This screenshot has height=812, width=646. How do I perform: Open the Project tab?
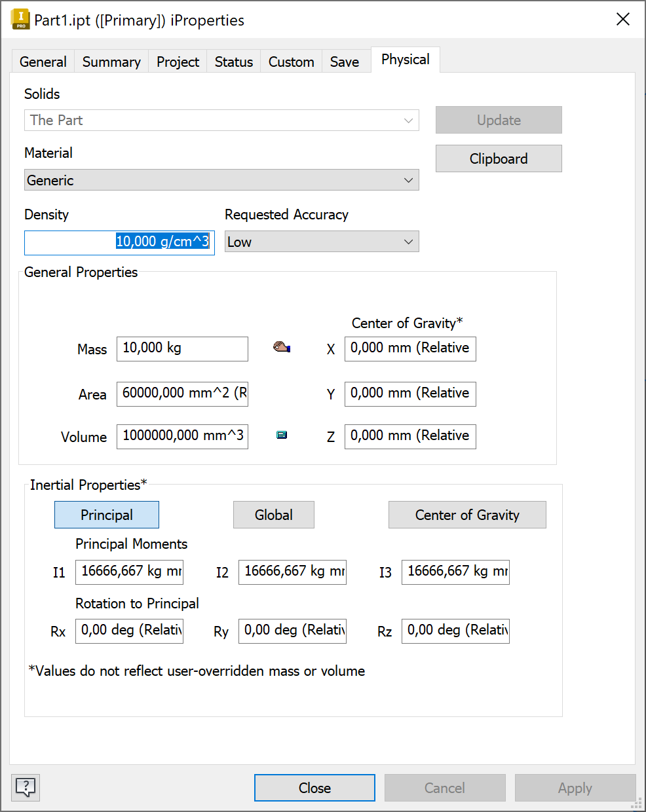[177, 61]
